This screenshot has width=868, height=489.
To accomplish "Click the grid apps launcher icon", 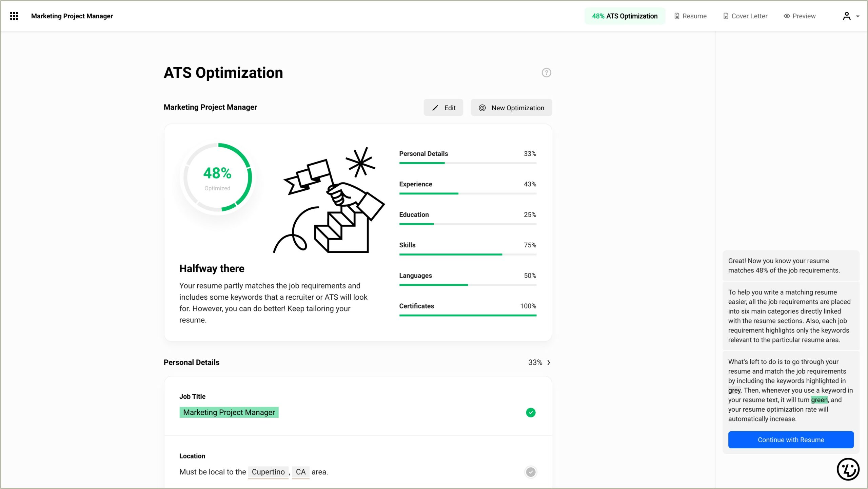I will click(x=14, y=16).
